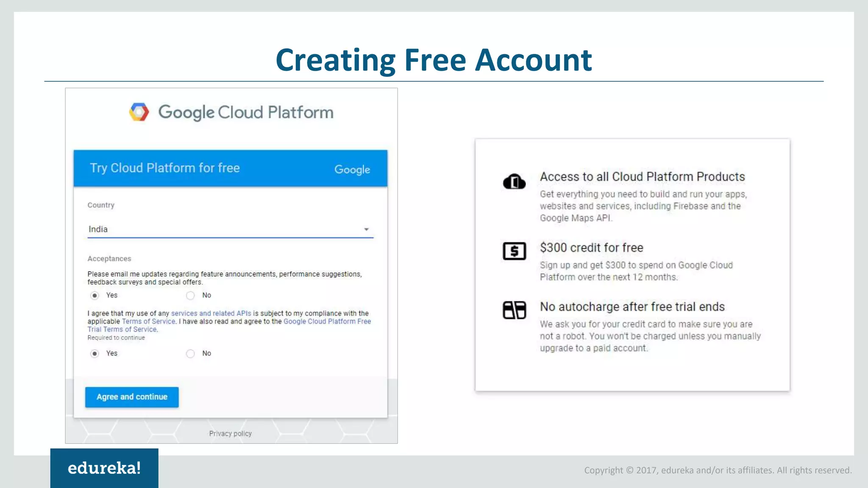Select Yes to agree to terms of service
Screen dimensions: 868x488
(95, 353)
